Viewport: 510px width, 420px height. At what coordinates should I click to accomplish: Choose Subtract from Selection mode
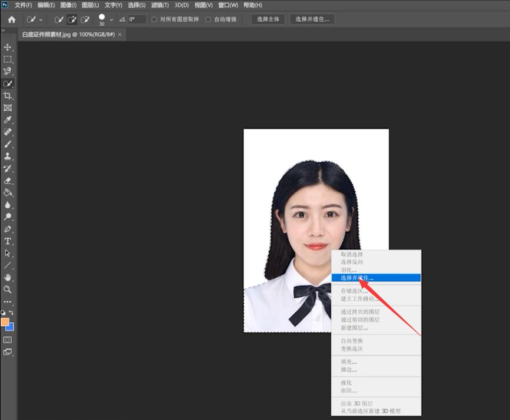85,19
